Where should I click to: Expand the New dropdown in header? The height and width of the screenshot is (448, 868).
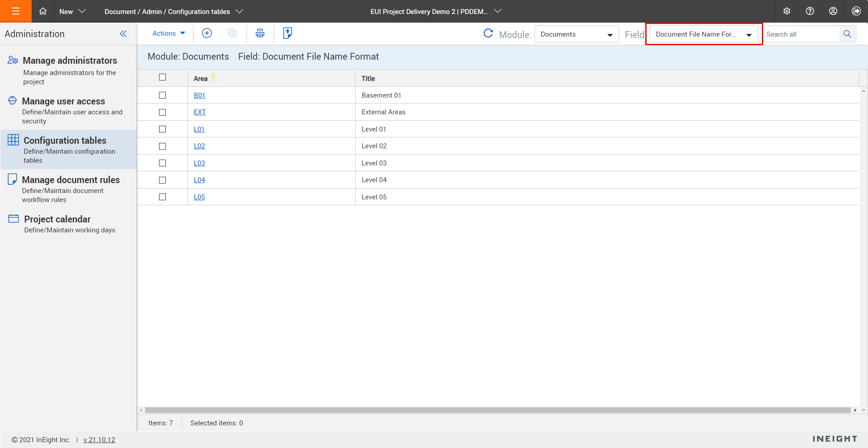[x=72, y=11]
